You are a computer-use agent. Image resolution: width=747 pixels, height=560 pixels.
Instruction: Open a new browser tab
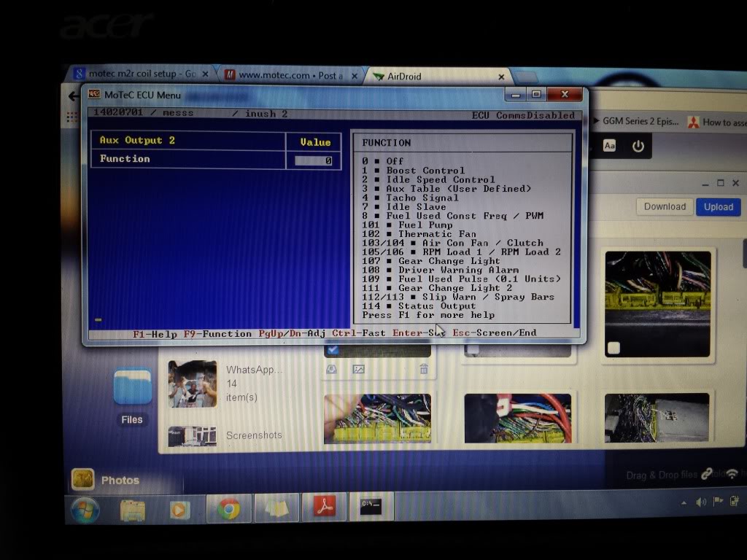point(525,77)
